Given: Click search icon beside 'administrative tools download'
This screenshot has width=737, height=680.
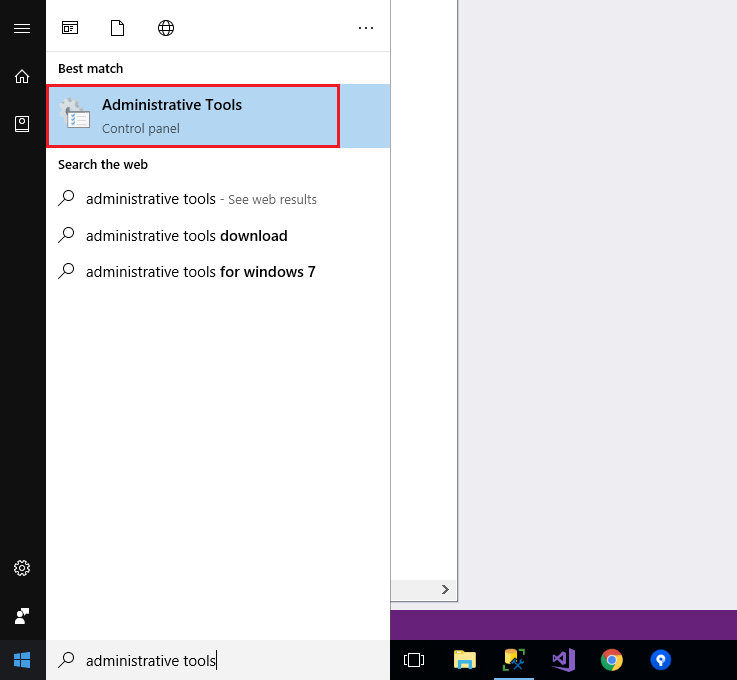Looking at the screenshot, I should click(x=66, y=235).
